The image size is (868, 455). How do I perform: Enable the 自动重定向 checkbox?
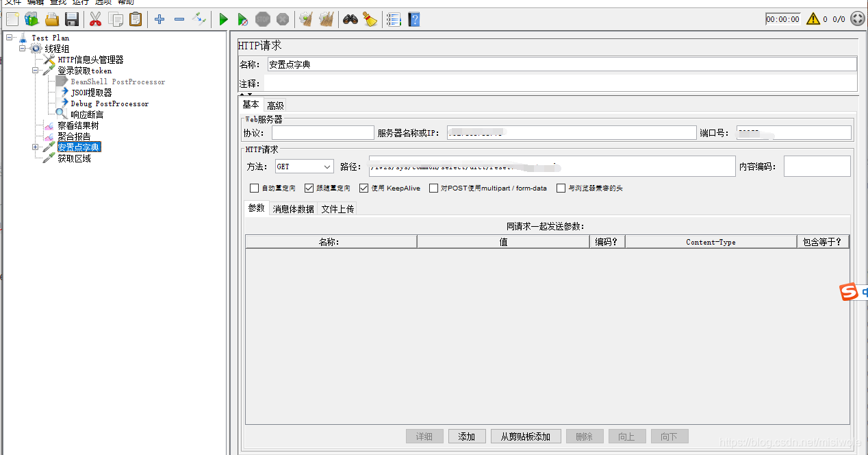click(255, 188)
